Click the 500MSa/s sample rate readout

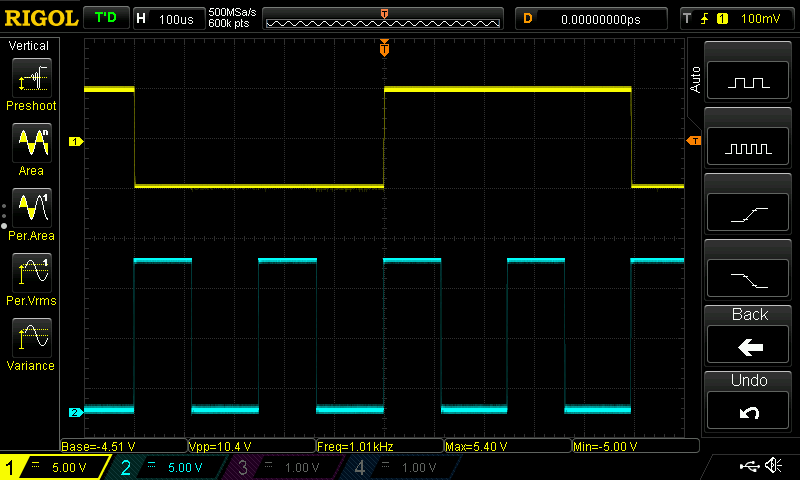(x=232, y=12)
